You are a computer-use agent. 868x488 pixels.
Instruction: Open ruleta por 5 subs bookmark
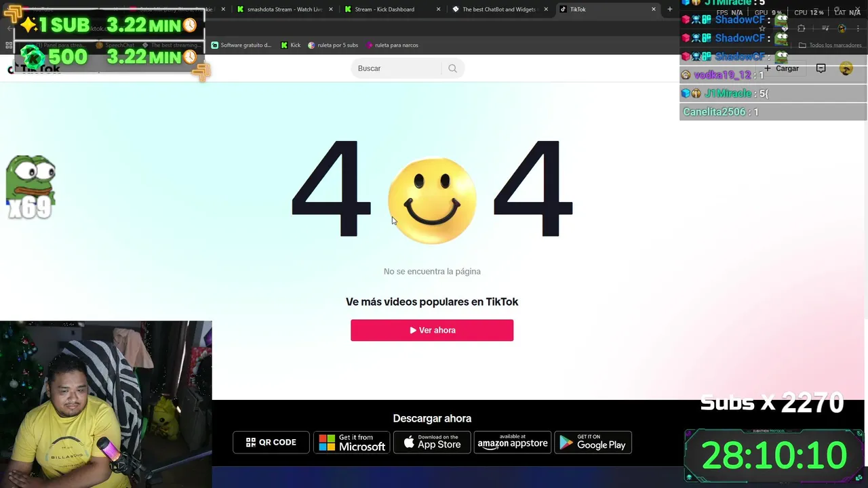click(333, 45)
